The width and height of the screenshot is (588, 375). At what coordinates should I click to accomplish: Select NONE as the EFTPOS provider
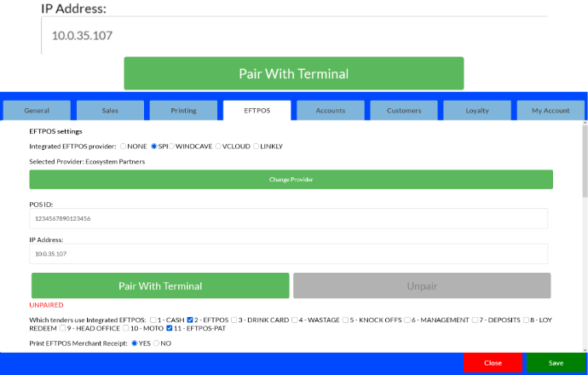point(124,147)
